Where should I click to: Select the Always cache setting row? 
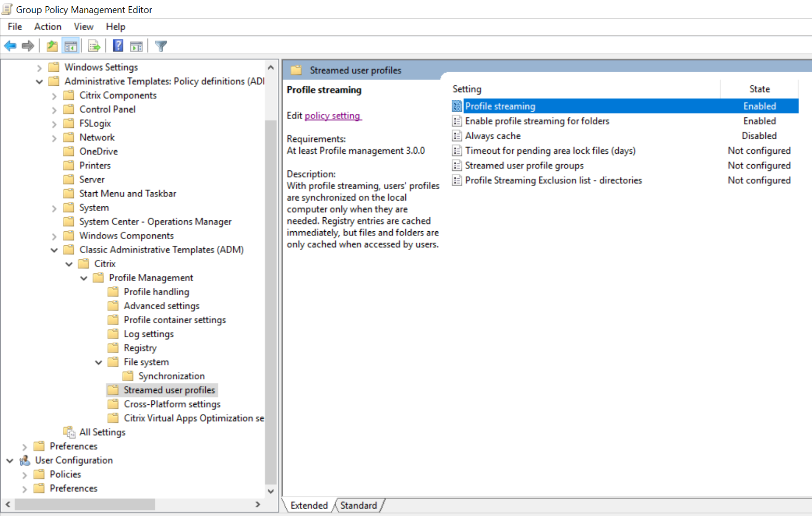tap(492, 136)
